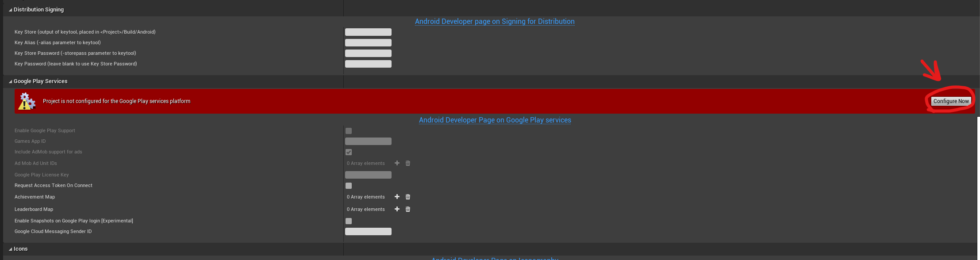Delete all Leaderboard Map elements
This screenshot has height=260, width=980.
(408, 209)
